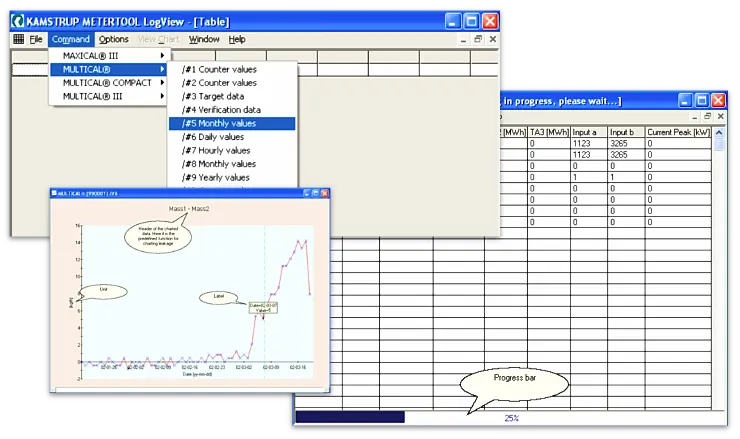Select /#6 Daily values
The height and width of the screenshot is (439, 740).
[x=232, y=137]
